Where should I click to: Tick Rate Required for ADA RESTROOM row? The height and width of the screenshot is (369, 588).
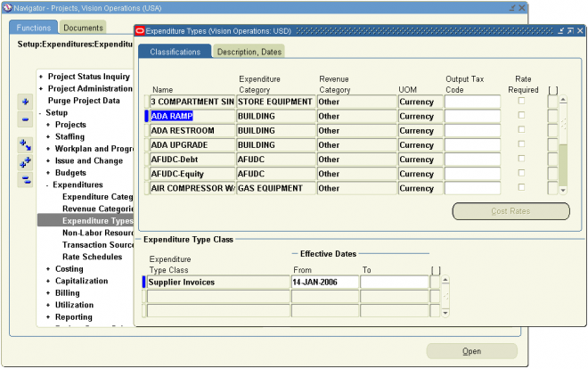pos(521,130)
